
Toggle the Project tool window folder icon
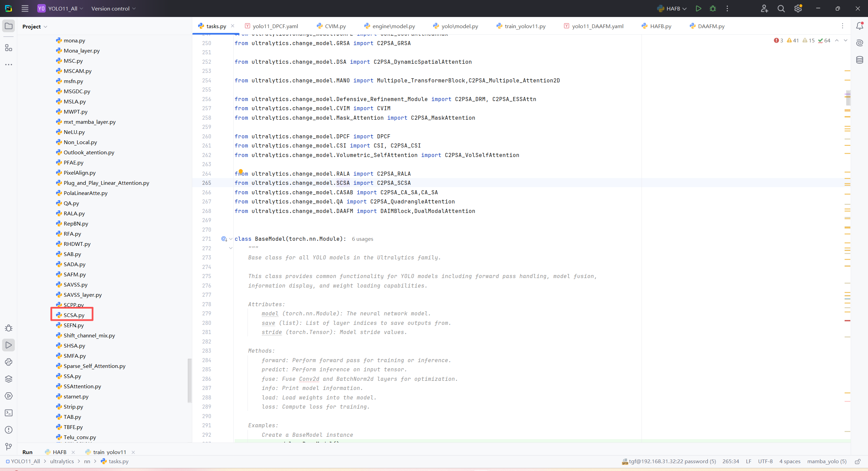point(8,26)
